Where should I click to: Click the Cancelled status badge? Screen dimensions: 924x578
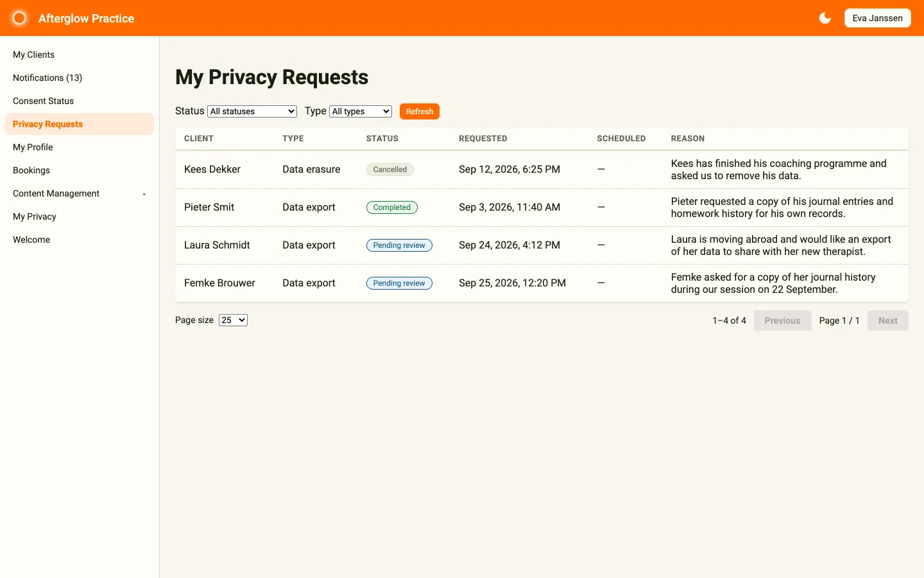[x=390, y=170]
